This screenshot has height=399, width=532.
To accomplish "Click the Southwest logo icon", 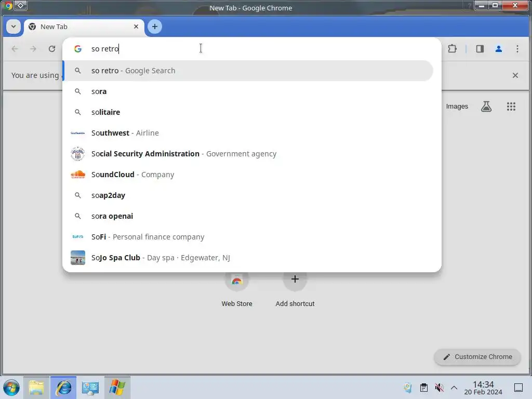I will coord(78,133).
